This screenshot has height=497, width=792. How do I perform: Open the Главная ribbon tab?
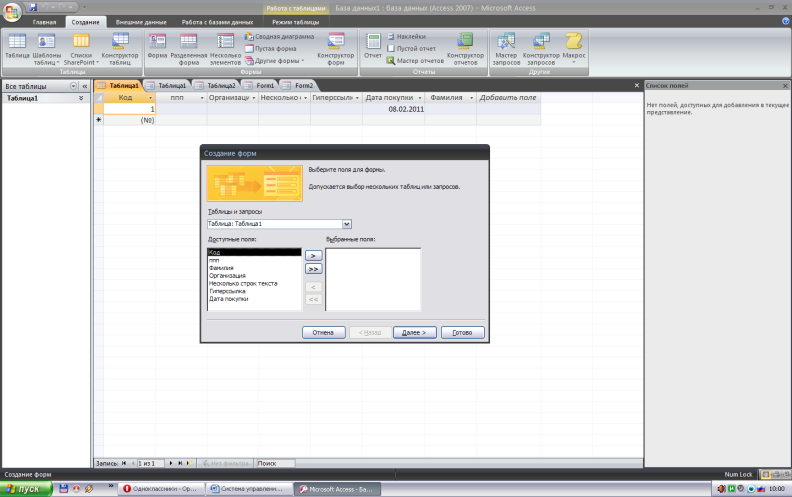pyautogui.click(x=44, y=22)
